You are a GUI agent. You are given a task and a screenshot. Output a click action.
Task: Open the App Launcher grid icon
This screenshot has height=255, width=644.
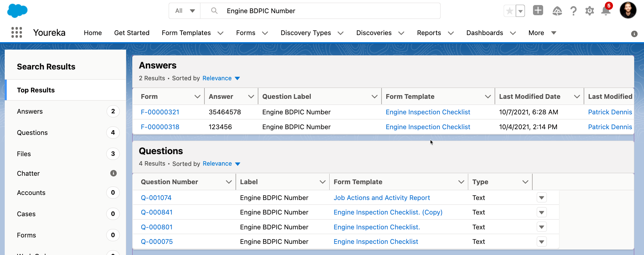point(17,32)
